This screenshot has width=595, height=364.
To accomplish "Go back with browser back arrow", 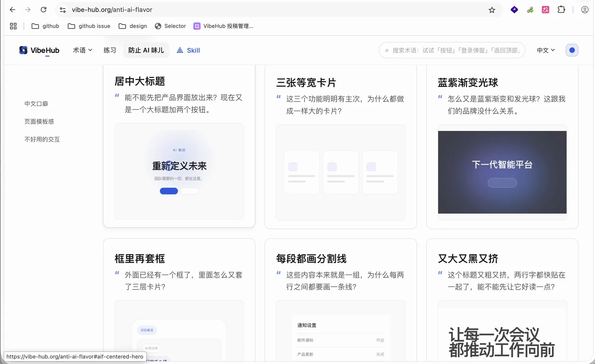I will (12, 10).
